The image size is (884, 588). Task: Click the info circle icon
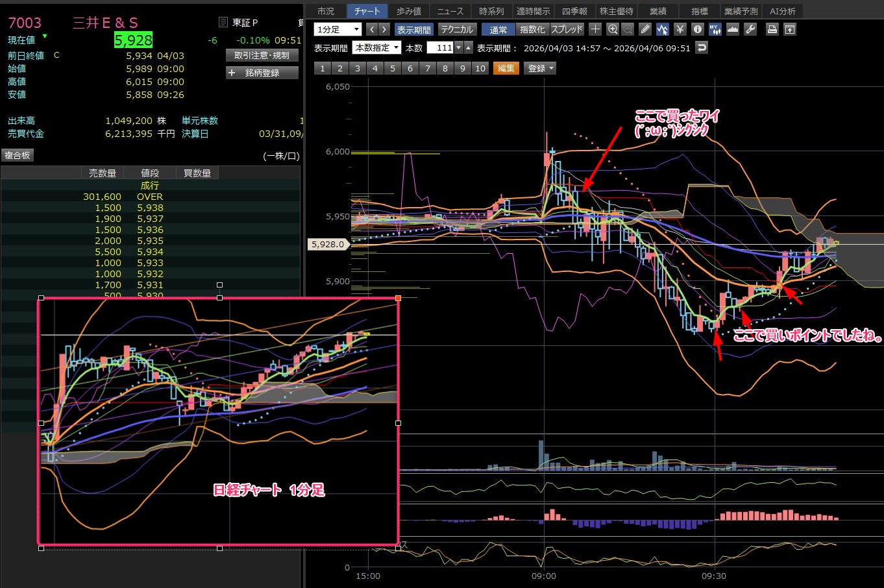697,29
